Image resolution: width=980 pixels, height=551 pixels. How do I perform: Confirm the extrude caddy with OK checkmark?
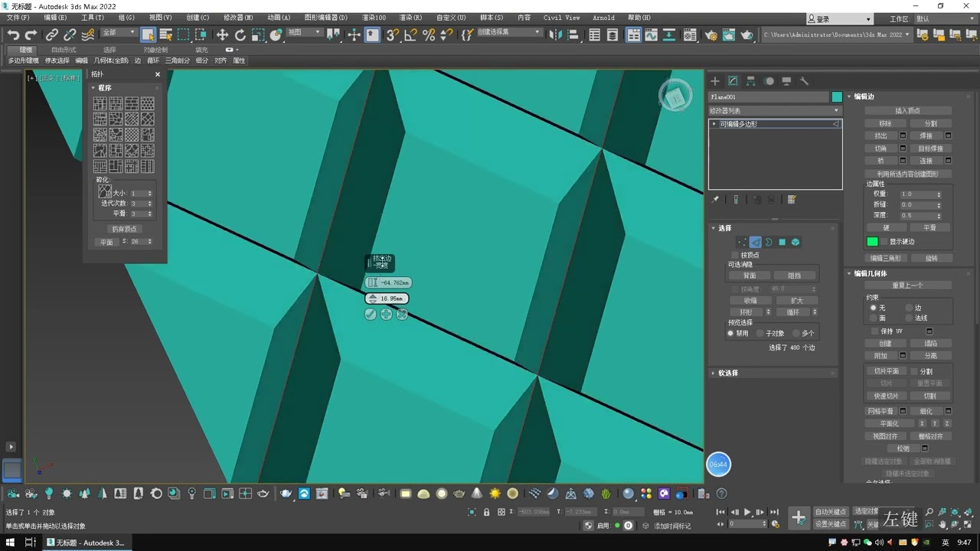coord(371,315)
